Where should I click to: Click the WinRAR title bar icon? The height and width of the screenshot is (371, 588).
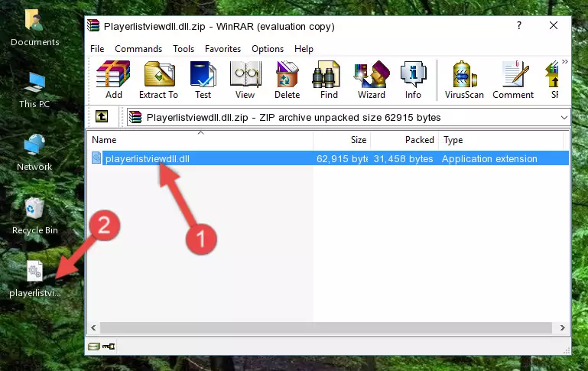click(93, 25)
